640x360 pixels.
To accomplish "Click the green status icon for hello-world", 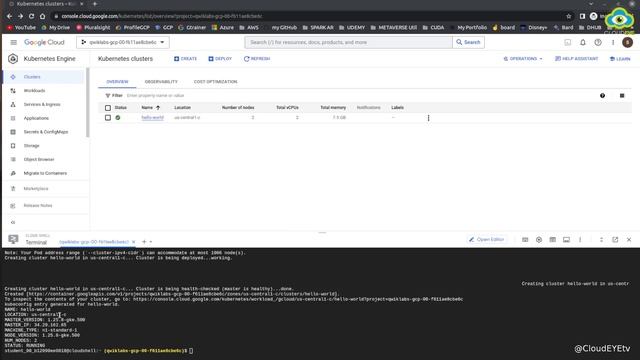I will (118, 118).
